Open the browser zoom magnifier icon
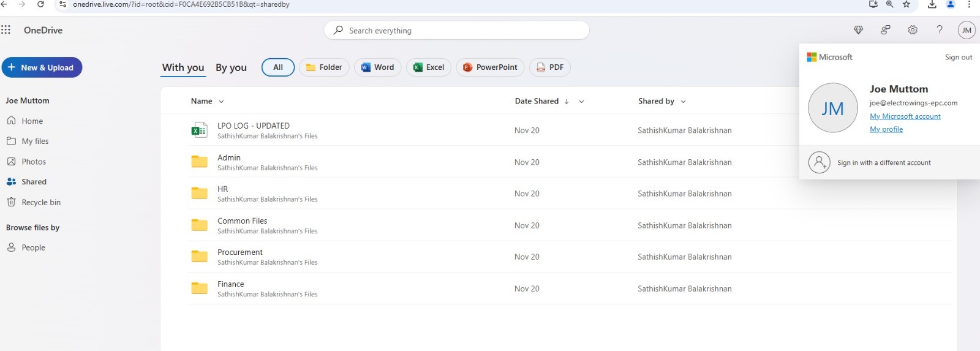Screen dimensions: 980x351 890,4
